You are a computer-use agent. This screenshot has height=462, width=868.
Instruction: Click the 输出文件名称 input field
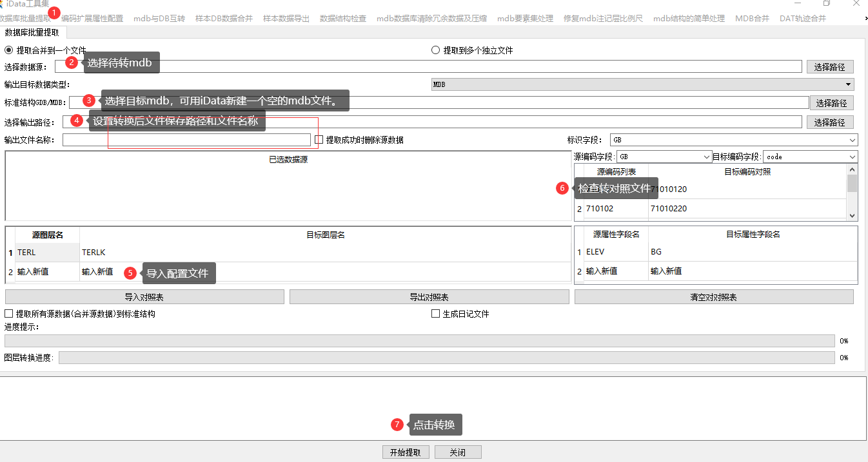[x=186, y=140]
